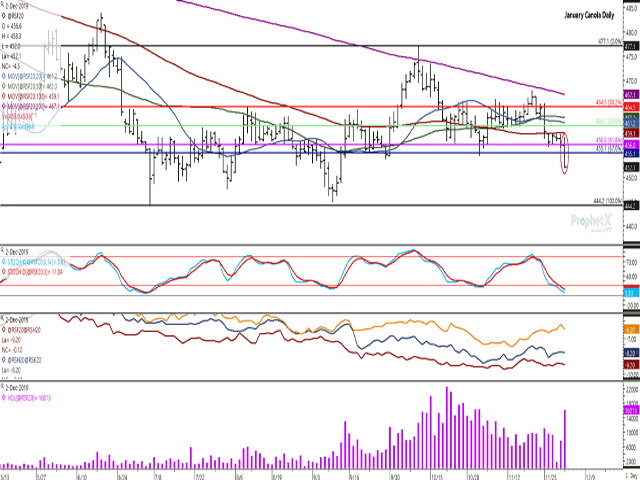The height and width of the screenshot is (480, 640).
Task: Click the @RSH20@RSK20 spread label
Action: point(24,360)
